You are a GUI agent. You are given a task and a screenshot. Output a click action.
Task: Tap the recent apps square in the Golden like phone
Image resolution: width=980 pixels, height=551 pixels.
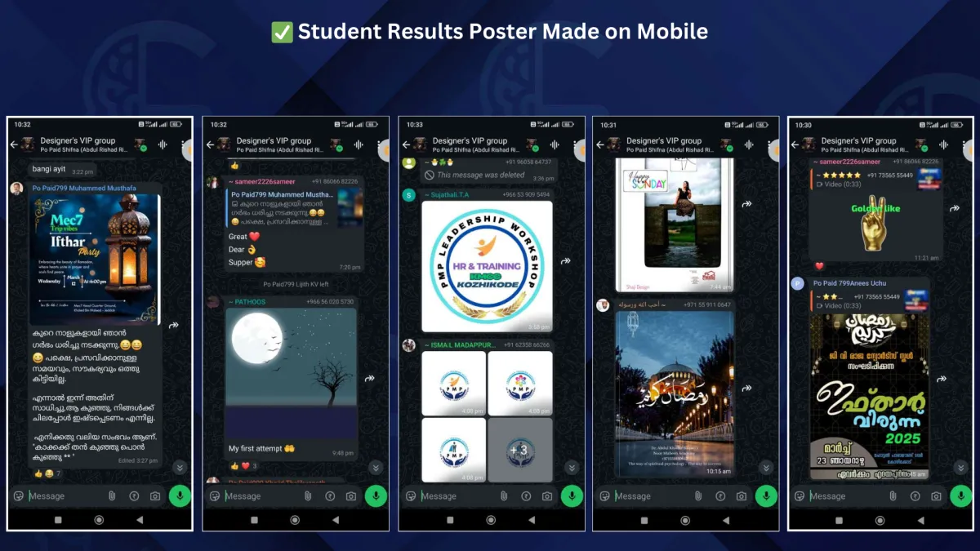(x=837, y=519)
